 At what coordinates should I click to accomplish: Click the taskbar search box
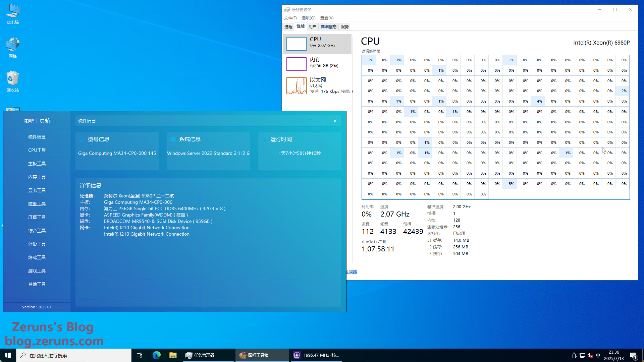[x=74, y=355]
